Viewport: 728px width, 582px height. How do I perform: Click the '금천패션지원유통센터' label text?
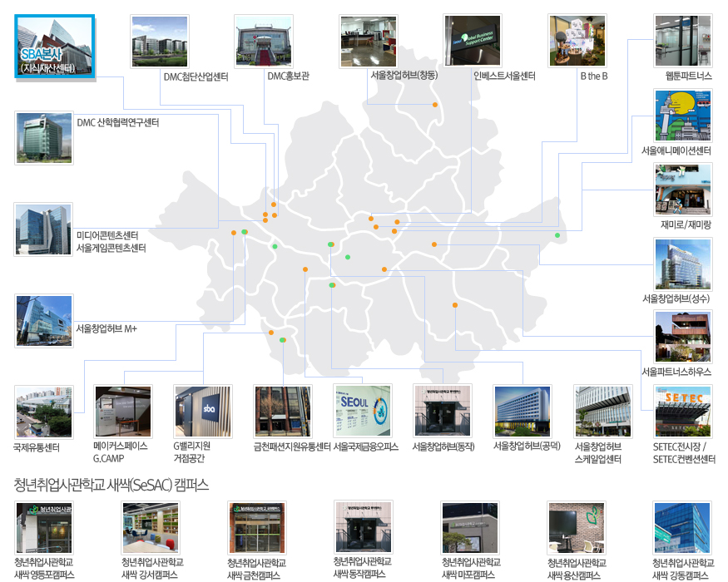pos(292,447)
